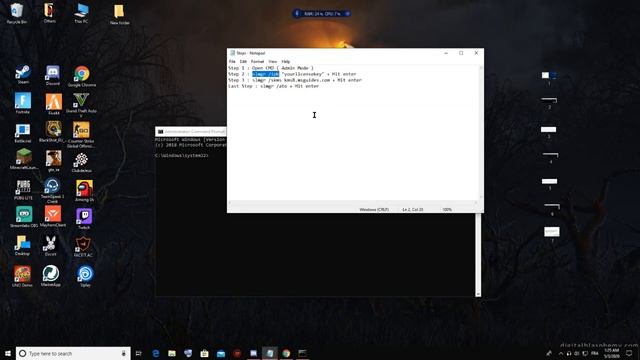Open Notepad's Format menu
This screenshot has height=360, width=640.
[x=258, y=61]
